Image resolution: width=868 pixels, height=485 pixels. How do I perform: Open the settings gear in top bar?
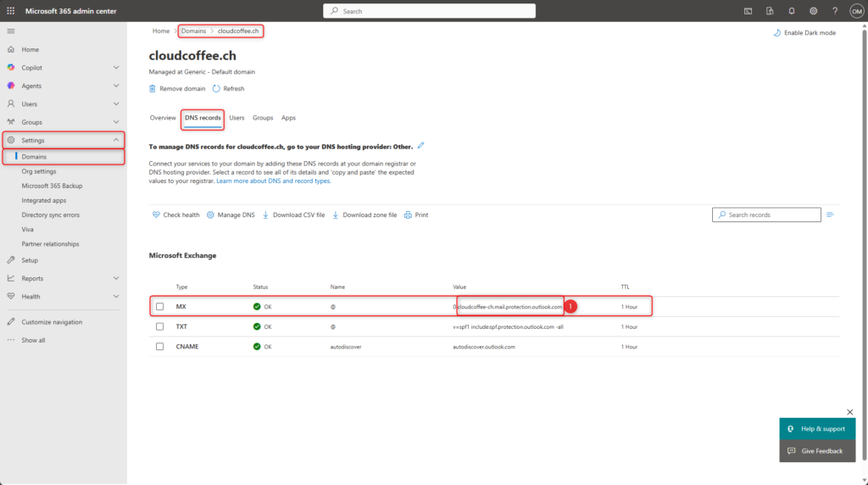(x=813, y=10)
